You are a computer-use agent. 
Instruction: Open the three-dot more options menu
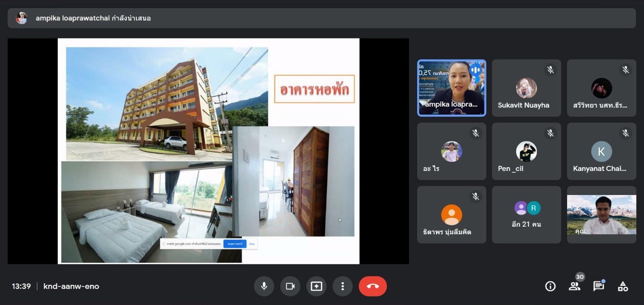[x=342, y=286]
